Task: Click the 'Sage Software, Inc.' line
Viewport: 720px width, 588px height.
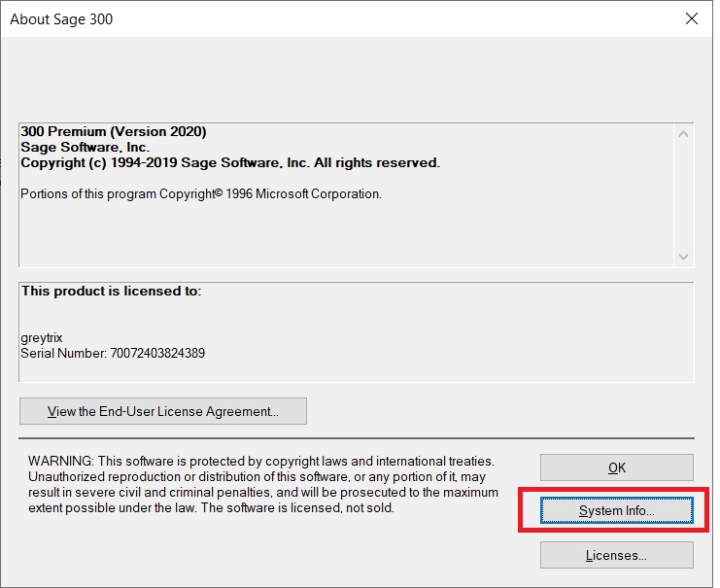Action: 86,148
